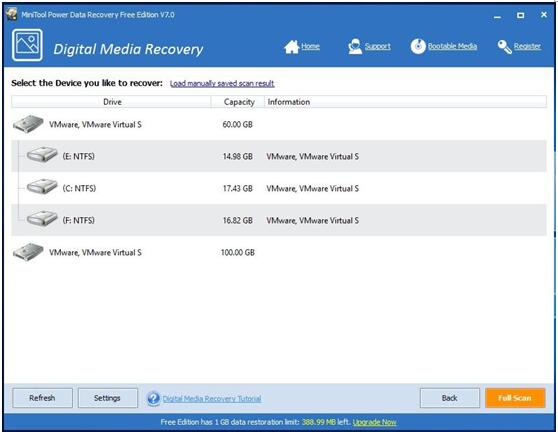558x432 pixels.
Task: Click the Information column header
Action: coord(405,102)
